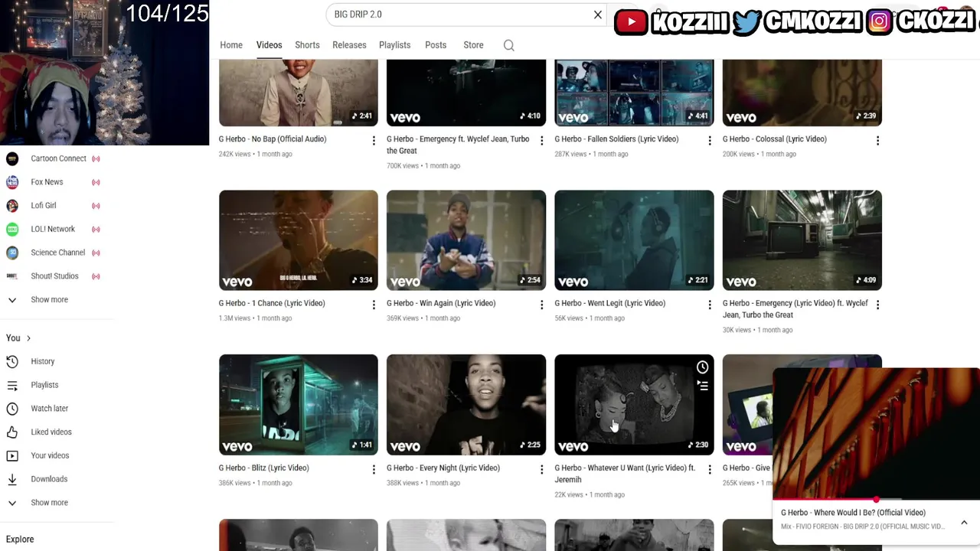Open Lofi Girl subscription channel
Viewport: 980px width, 551px height.
point(54,205)
